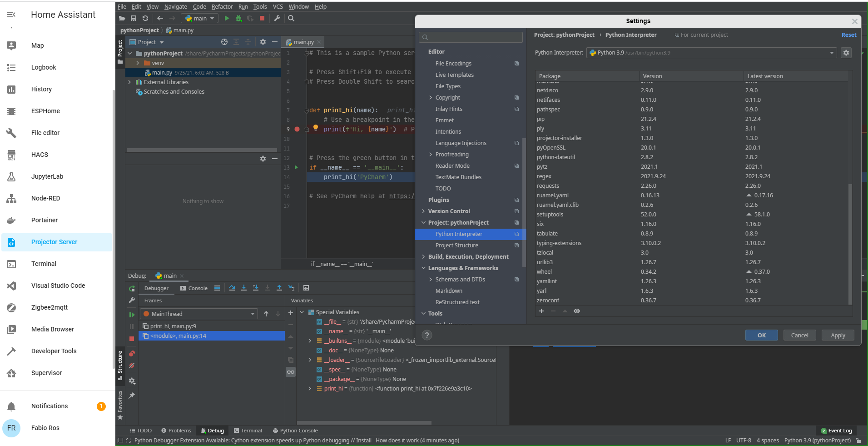Viewport: 868px width, 446px height.
Task: Open the Refactor menu
Action: pos(222,6)
